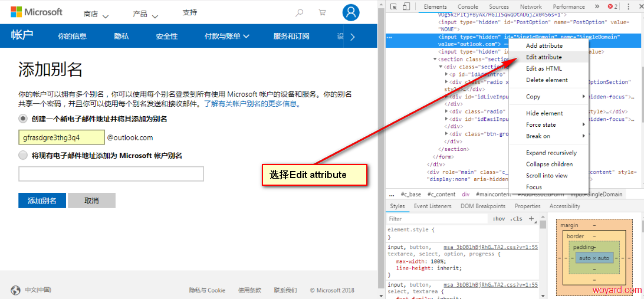Activate the DevTools inspect element picker
Viewport: 644px width, 299px height.
tap(393, 6)
